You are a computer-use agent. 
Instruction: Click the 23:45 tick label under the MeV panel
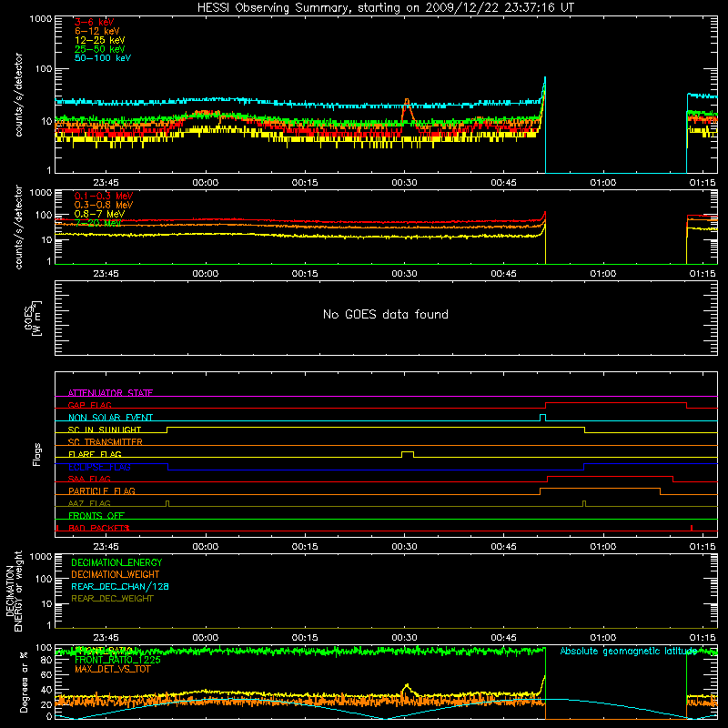(106, 274)
